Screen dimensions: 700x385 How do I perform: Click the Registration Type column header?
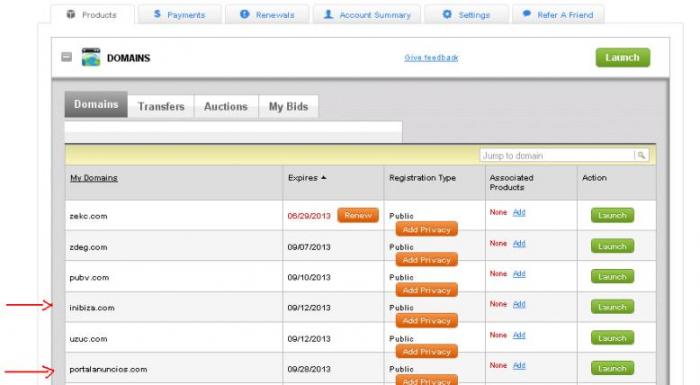coord(422,178)
